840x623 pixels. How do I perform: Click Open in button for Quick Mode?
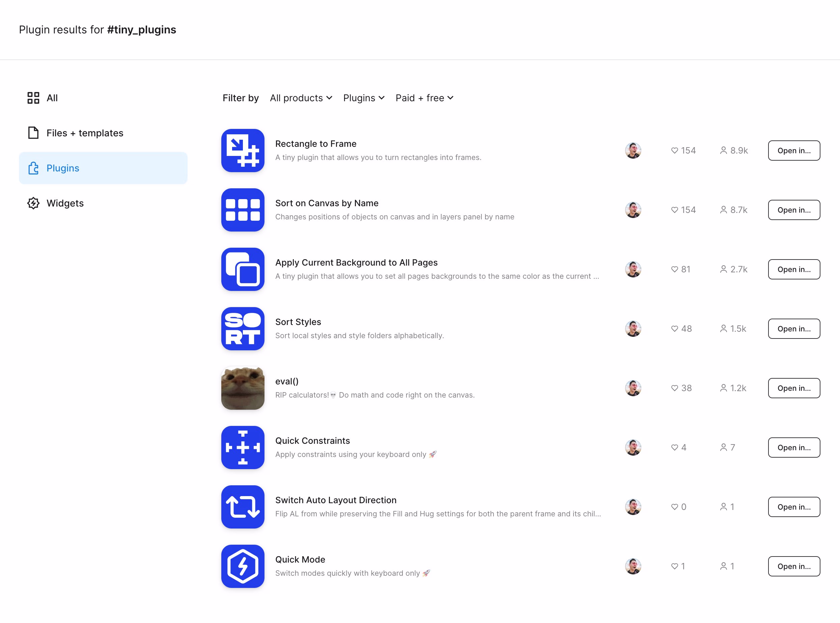click(x=794, y=566)
